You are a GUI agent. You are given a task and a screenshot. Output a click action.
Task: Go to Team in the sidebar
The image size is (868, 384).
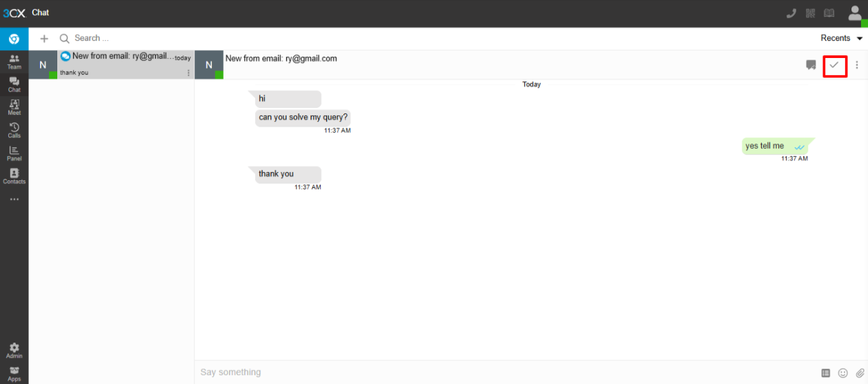[x=14, y=61]
